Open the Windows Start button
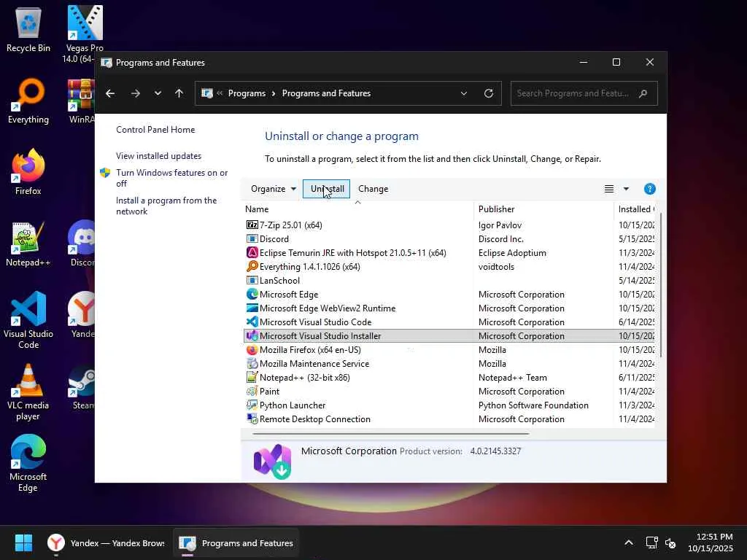Screen dimensions: 747x560 [24, 542]
